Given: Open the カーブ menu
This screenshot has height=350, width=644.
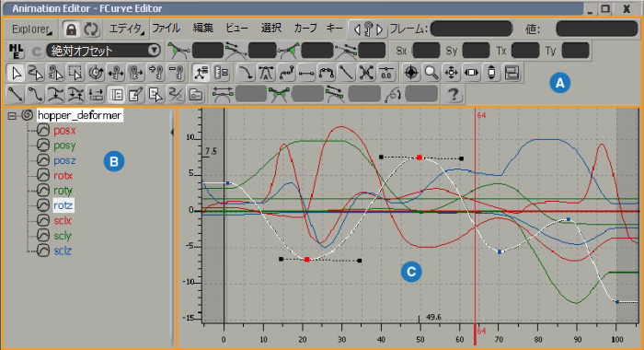Looking at the screenshot, I should (305, 28).
